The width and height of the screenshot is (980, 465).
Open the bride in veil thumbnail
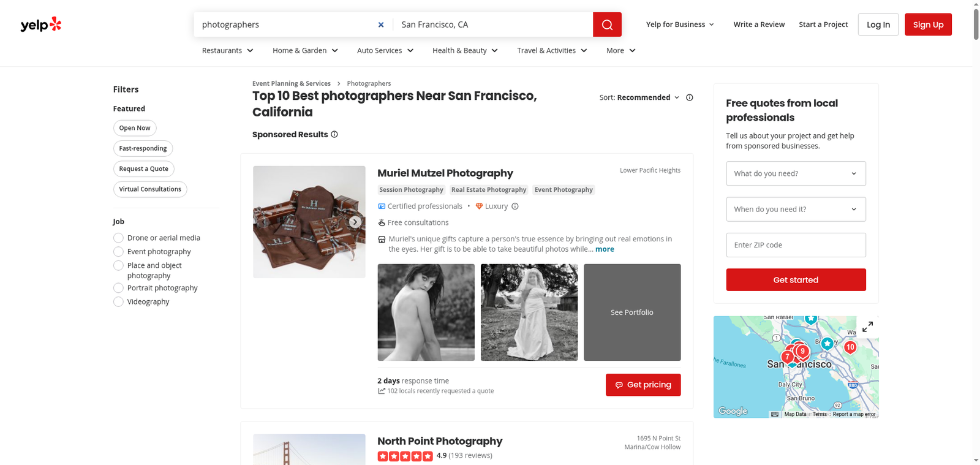coord(529,312)
